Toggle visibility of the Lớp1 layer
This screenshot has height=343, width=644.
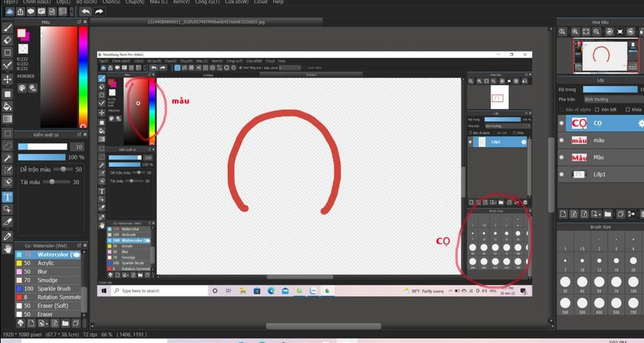click(x=562, y=174)
